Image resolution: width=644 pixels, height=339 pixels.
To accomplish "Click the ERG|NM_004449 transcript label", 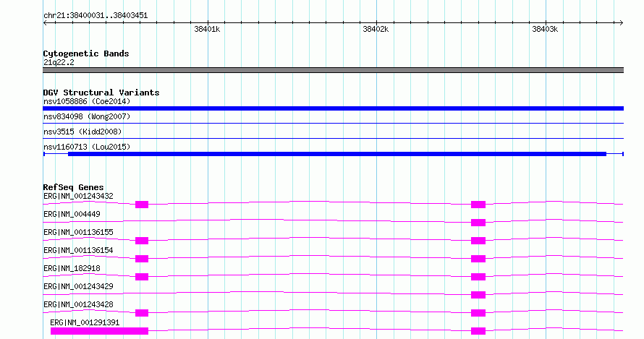I will [72, 214].
